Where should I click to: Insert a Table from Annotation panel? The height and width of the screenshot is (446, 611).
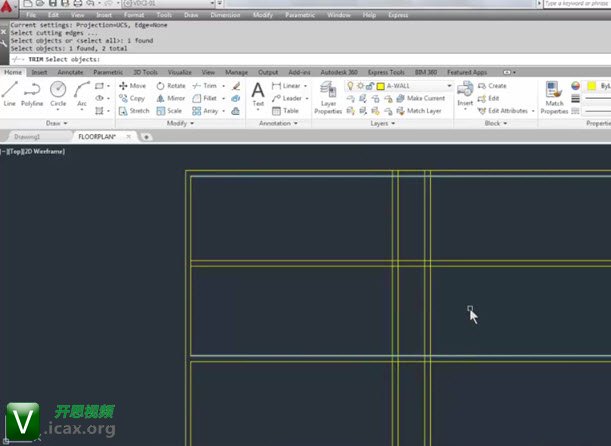[286, 111]
